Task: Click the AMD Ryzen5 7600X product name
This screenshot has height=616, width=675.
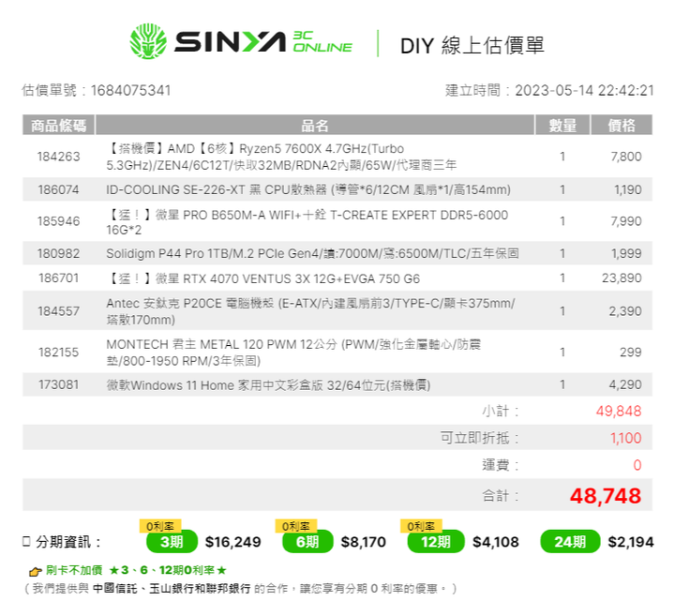Action: click(281, 157)
